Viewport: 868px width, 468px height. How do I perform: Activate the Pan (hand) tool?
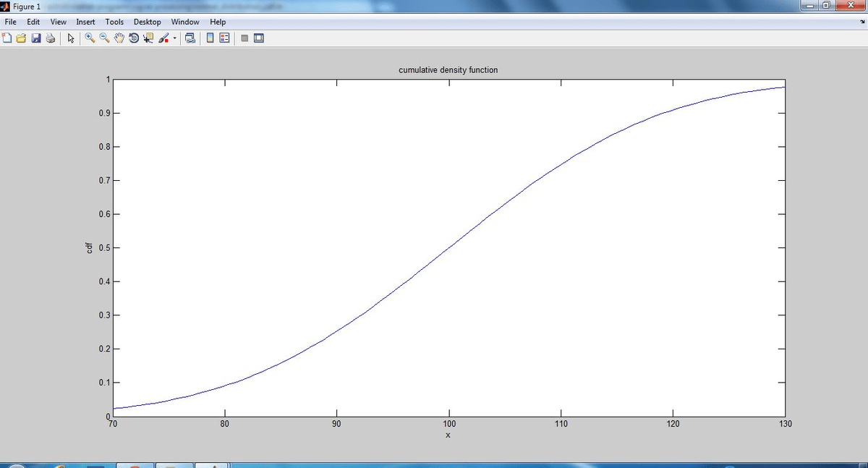(119, 38)
